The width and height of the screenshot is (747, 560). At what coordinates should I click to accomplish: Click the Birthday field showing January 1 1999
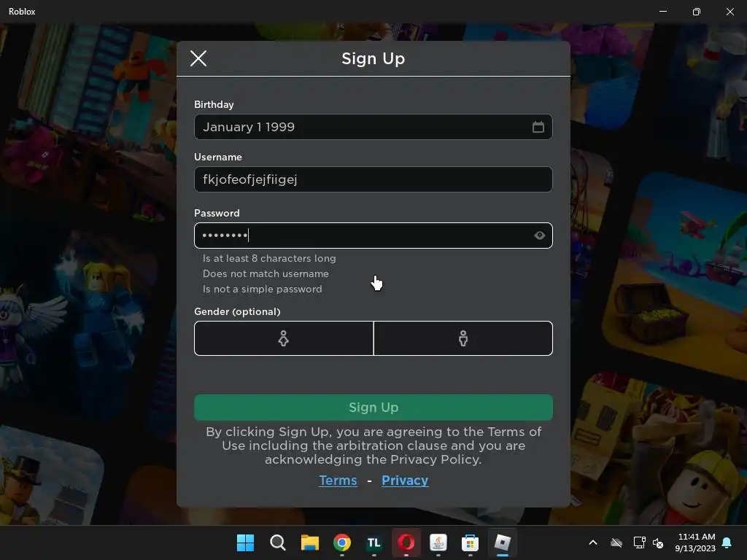coord(373,127)
